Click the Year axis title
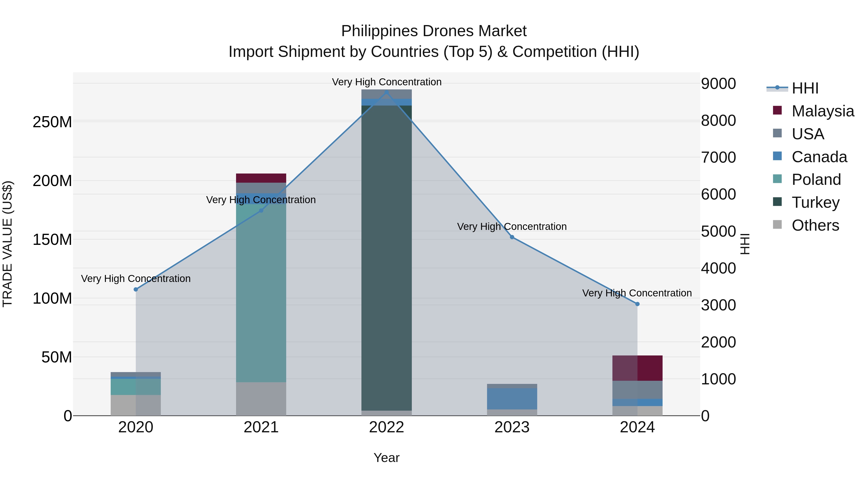The width and height of the screenshot is (868, 488). (x=387, y=458)
